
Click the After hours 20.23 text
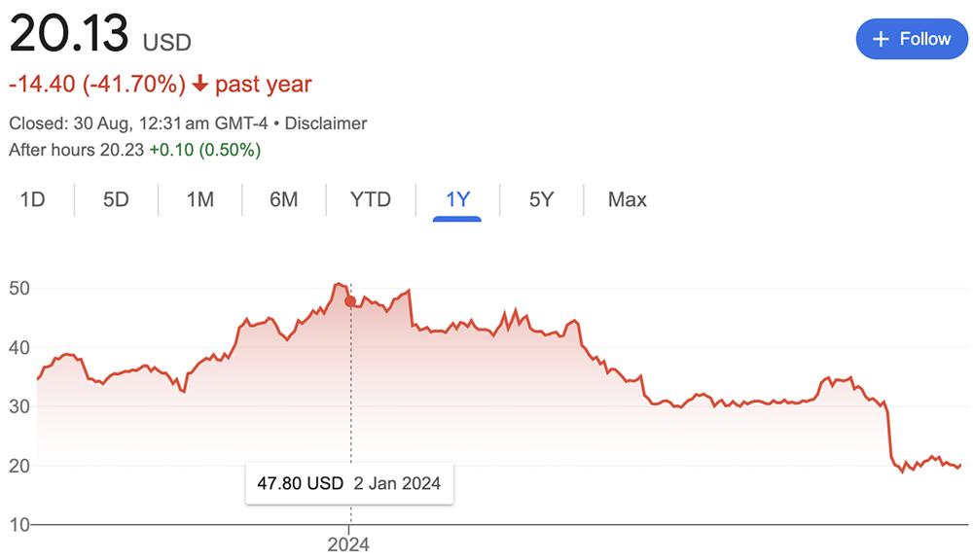[76, 150]
